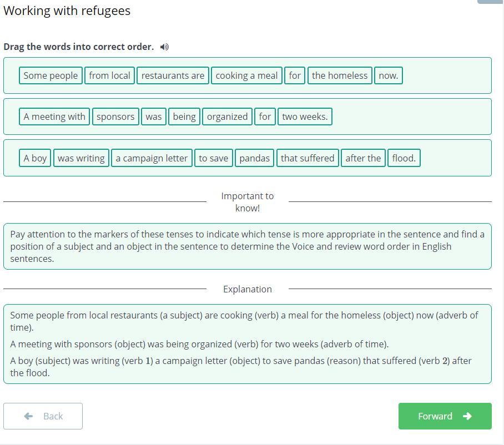This screenshot has height=445, width=504.
Task: Select the "organized" word tile
Action: click(x=227, y=117)
